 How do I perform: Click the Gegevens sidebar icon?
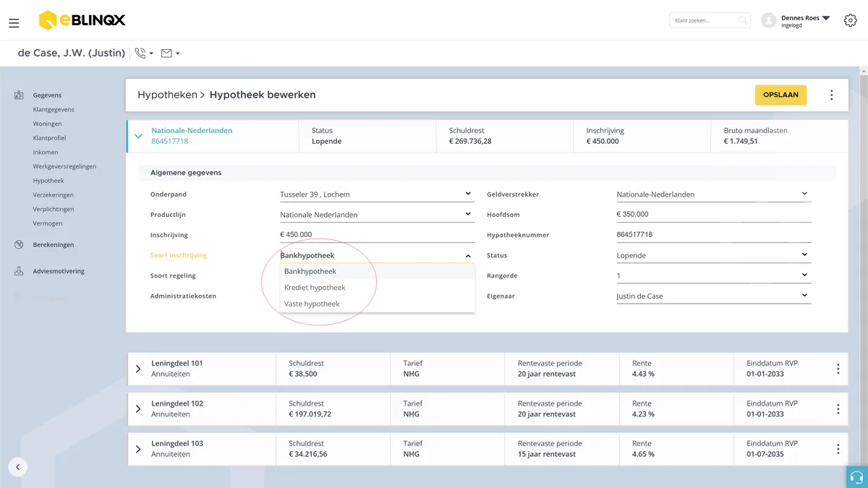(x=19, y=95)
